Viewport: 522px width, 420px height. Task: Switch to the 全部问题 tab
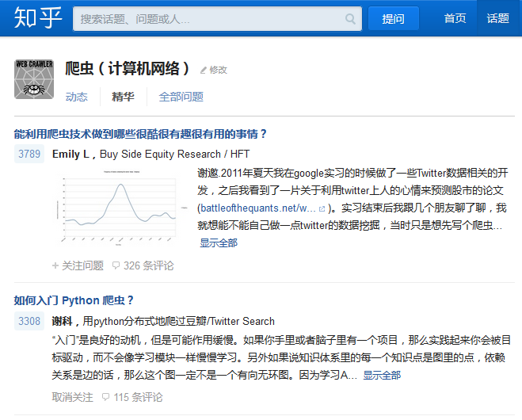tap(181, 97)
